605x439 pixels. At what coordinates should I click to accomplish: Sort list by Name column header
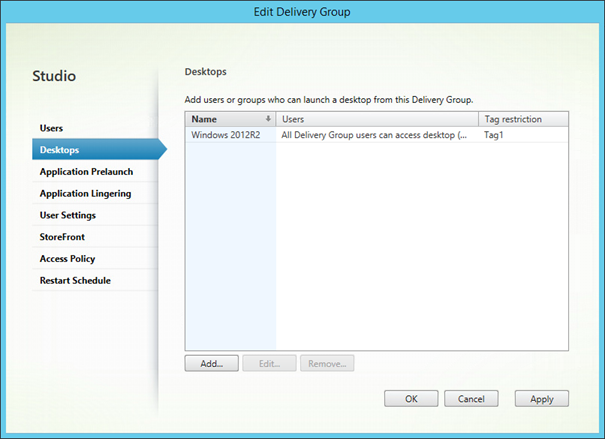pyautogui.click(x=230, y=119)
